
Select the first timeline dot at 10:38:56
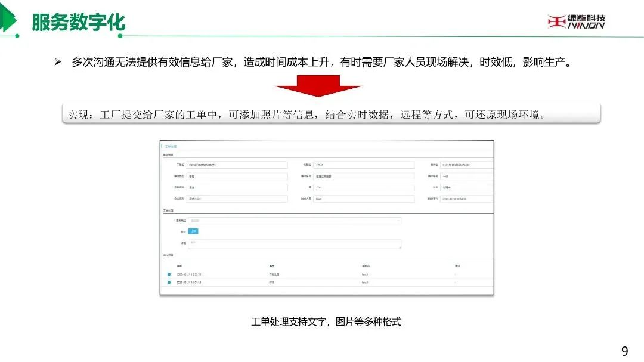click(169, 274)
